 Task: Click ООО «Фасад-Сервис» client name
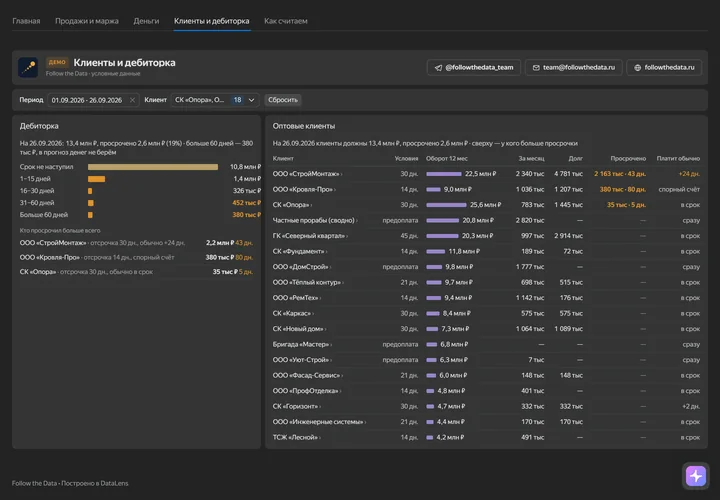pyautogui.click(x=306, y=376)
